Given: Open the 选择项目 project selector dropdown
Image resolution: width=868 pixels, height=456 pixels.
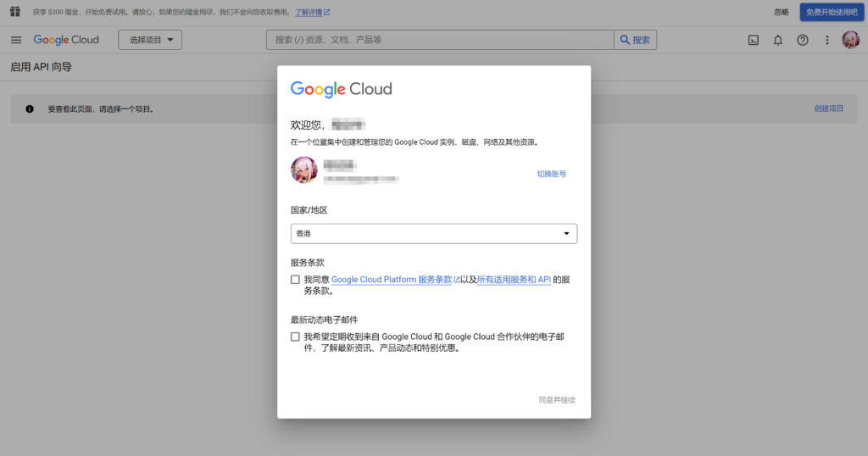Looking at the screenshot, I should [x=150, y=40].
